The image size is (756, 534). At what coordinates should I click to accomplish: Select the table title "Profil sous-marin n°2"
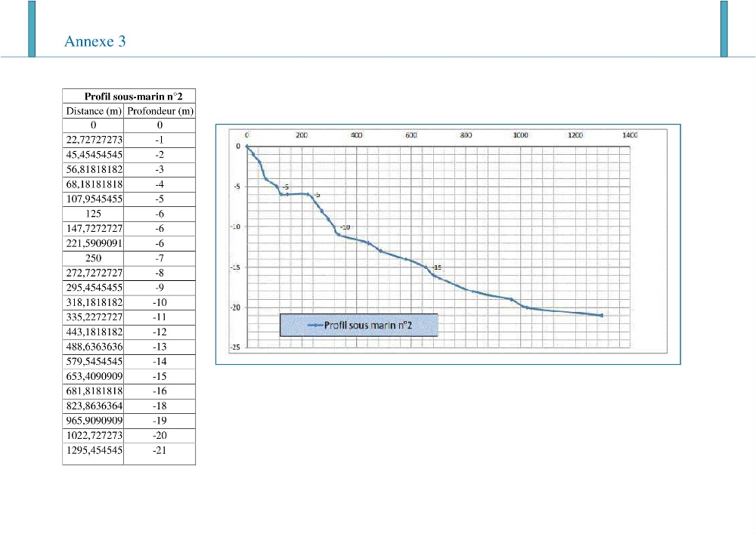pyautogui.click(x=134, y=97)
